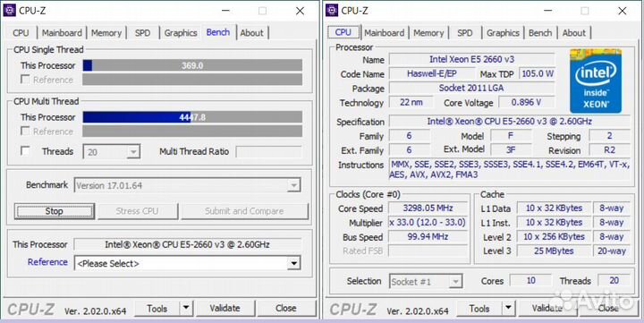This screenshot has width=644, height=323.
Task: Open Graphics tab in right window
Action: [503, 33]
